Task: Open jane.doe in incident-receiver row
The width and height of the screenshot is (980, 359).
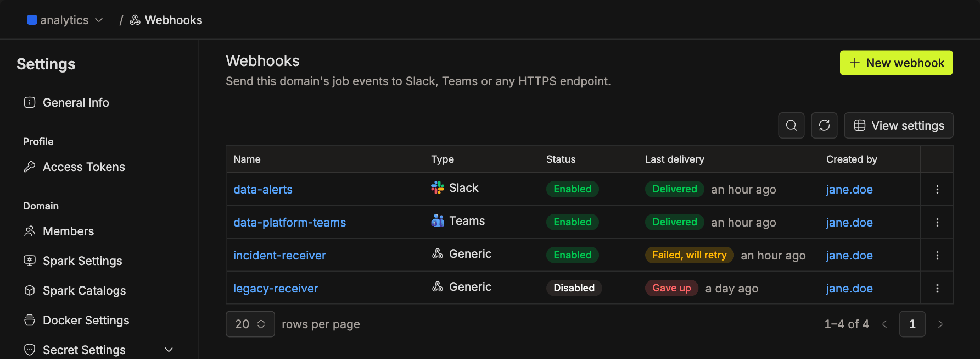Action: click(849, 255)
